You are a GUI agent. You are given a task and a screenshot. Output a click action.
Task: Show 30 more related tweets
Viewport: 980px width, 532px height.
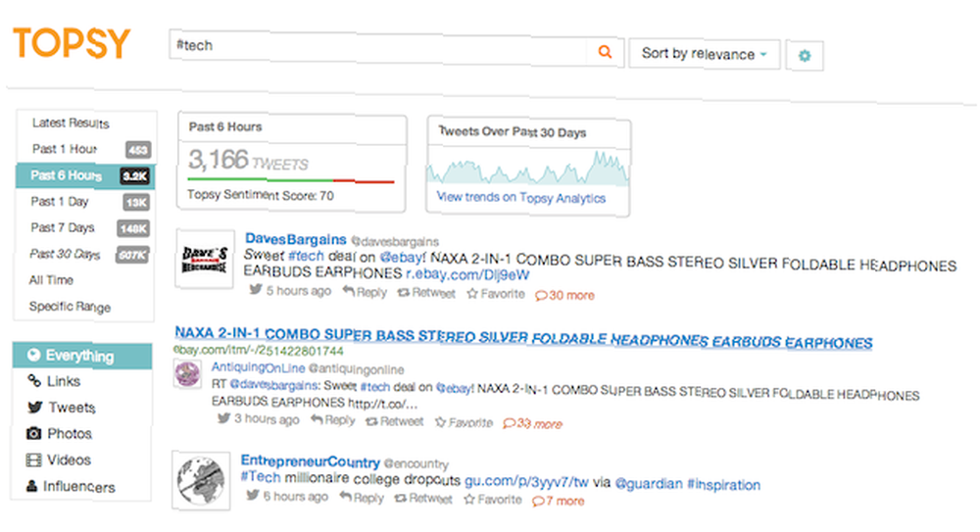(565, 295)
